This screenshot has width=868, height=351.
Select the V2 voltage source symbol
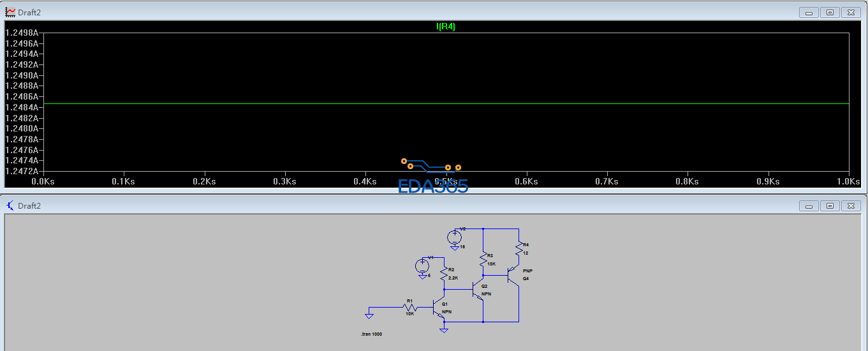[455, 236]
